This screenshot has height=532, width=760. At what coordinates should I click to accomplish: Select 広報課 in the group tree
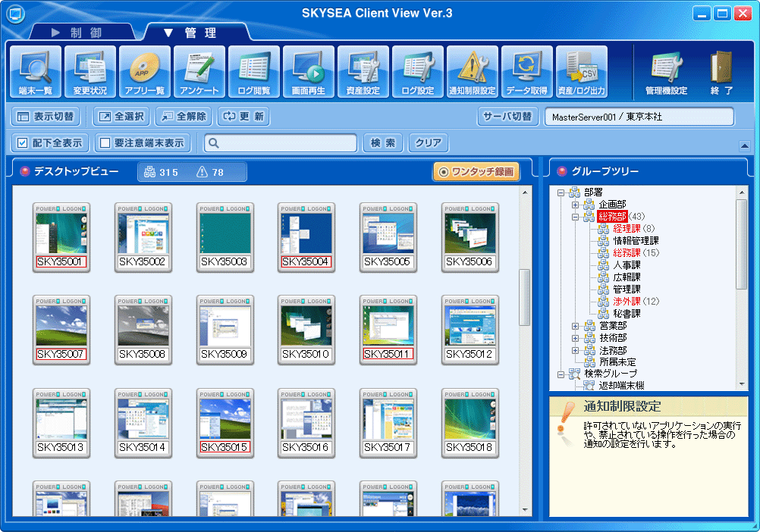point(627,277)
